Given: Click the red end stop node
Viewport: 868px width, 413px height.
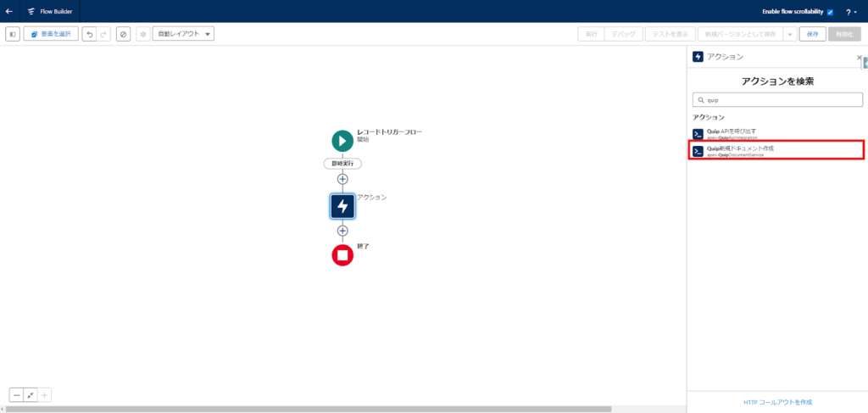Looking at the screenshot, I should pyautogui.click(x=342, y=254).
